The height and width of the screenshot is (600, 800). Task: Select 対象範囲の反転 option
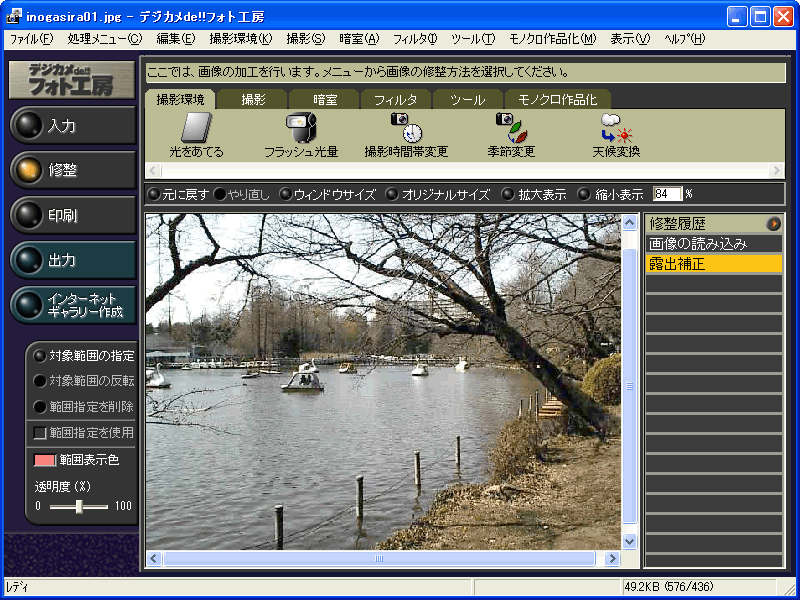coord(84,381)
